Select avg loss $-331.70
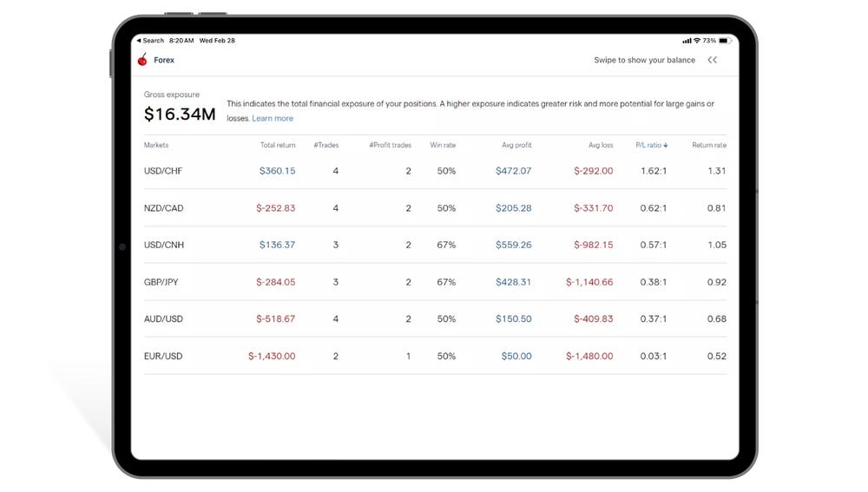 (594, 208)
